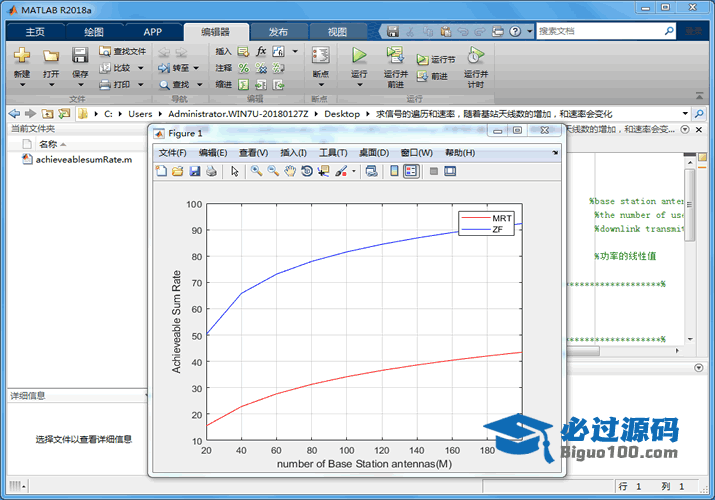Image resolution: width=715 pixels, height=500 pixels.
Task: Select achieveablesumRate.m in the file list
Action: (83, 160)
